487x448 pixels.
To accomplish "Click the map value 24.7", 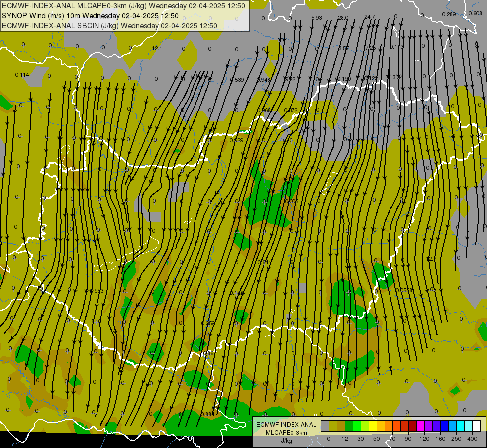I will pos(370,17).
